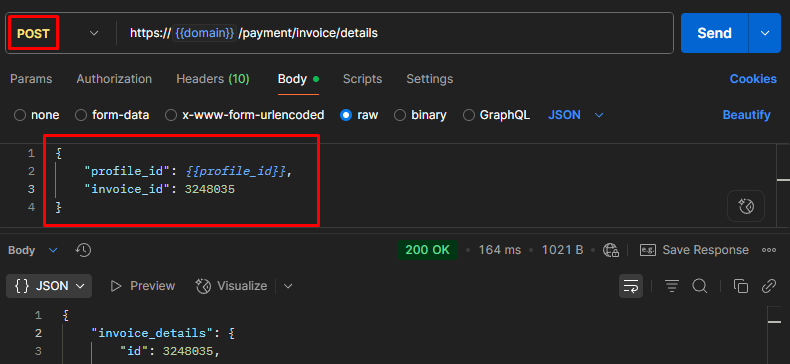Go to the Scripts tab
The height and width of the screenshot is (364, 790).
tap(362, 79)
